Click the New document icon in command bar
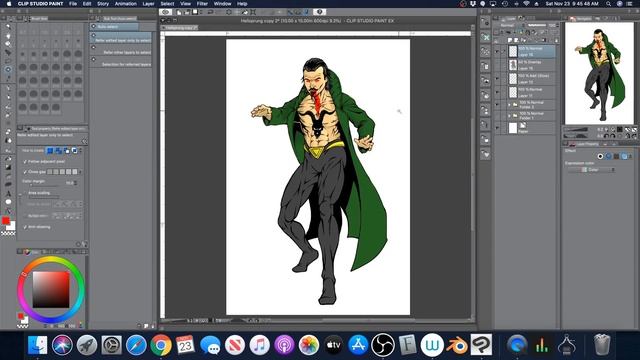The image size is (640, 360). pyautogui.click(x=179, y=12)
